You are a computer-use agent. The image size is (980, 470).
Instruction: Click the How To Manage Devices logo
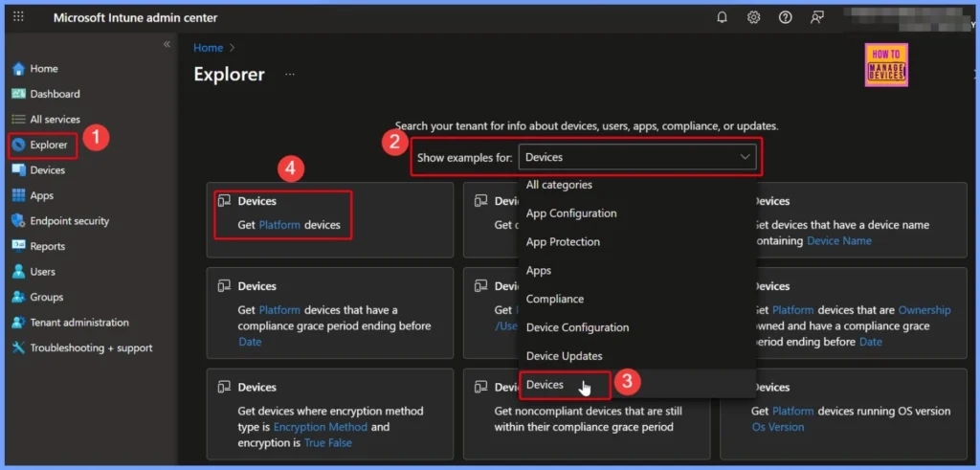tap(886, 64)
